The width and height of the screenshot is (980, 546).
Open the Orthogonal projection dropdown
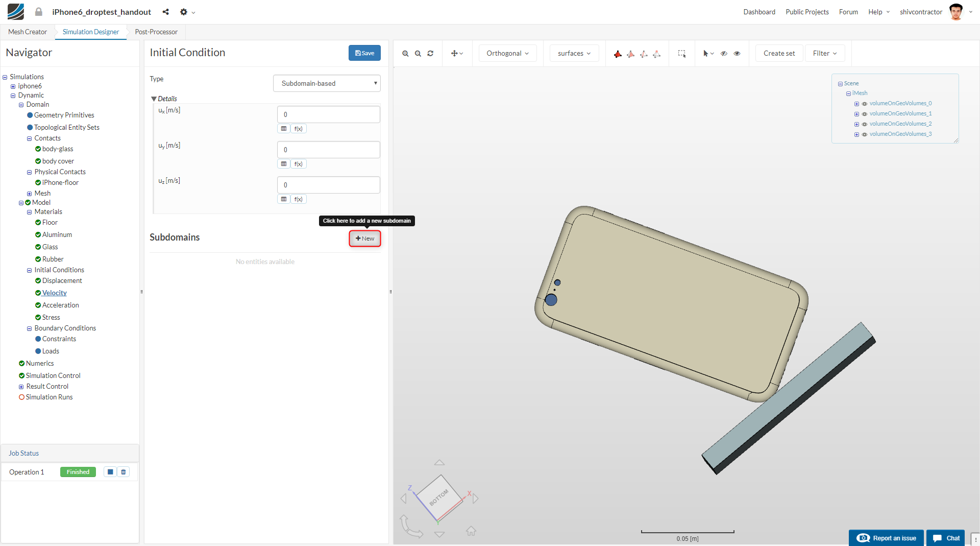pos(507,53)
